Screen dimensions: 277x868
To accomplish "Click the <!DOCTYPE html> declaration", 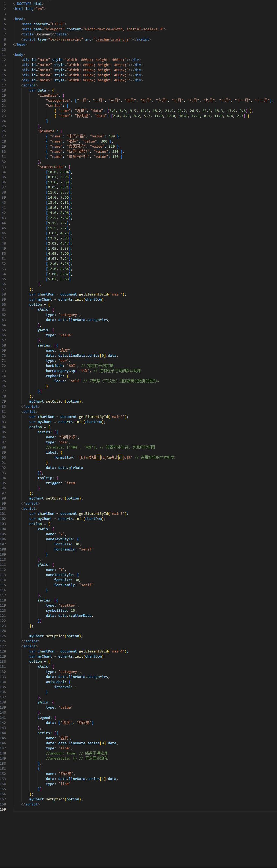I will (28, 4).
